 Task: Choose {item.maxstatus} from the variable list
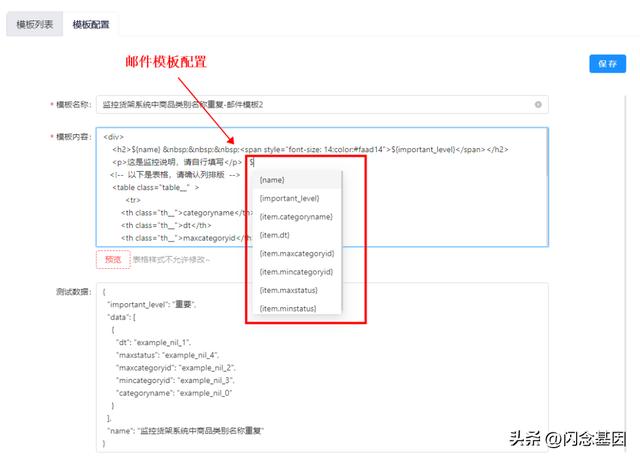[x=297, y=290]
